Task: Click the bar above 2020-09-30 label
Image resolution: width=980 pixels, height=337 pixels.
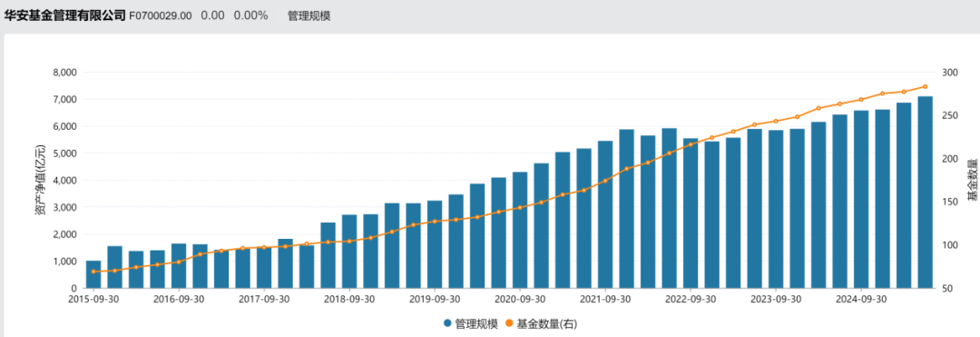Action: (520, 230)
